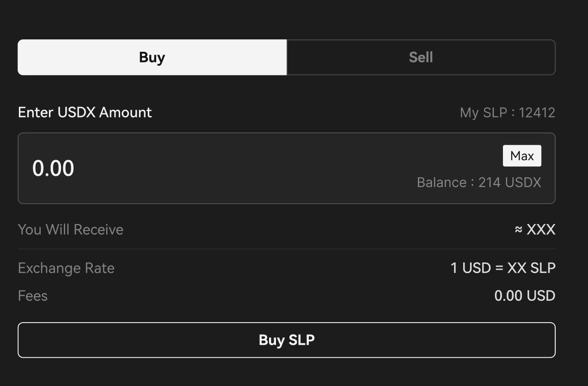Screen dimensions: 588x386
Task: Activate the Max balance shortcut
Action: point(522,156)
